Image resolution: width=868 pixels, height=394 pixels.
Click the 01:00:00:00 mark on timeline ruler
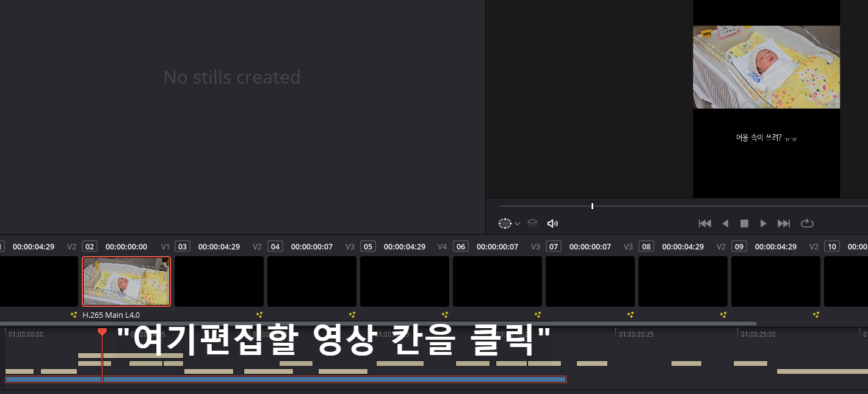[x=26, y=334]
